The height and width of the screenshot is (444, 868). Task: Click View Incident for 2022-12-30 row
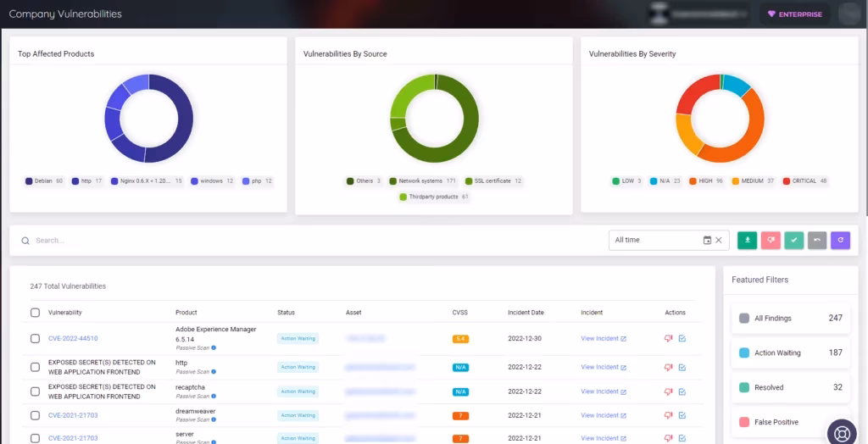point(604,338)
